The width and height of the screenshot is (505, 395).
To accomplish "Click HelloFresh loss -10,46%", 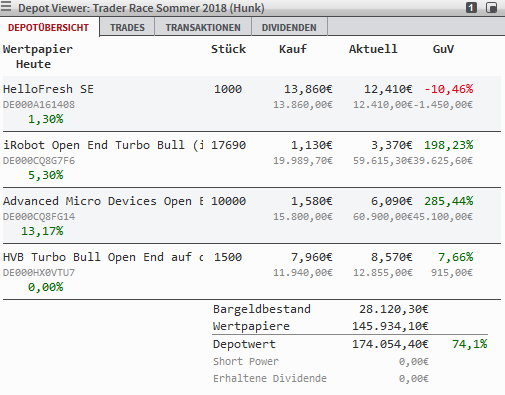I will pos(449,89).
